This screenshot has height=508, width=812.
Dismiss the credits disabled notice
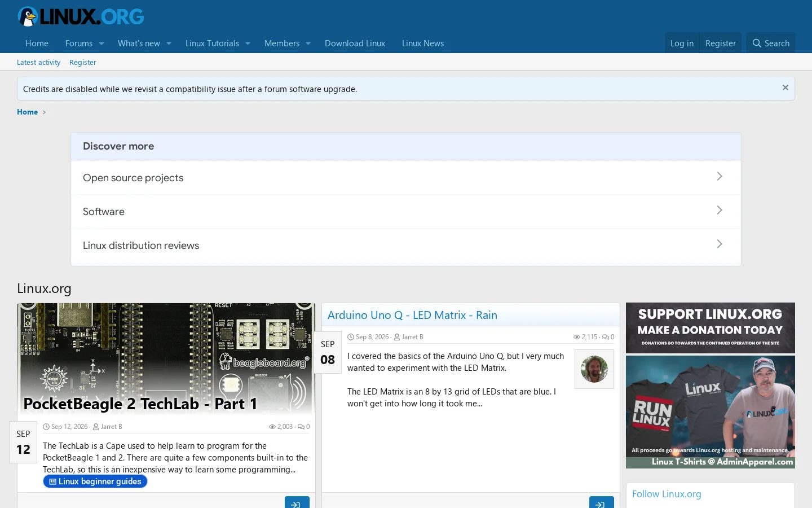click(x=785, y=88)
